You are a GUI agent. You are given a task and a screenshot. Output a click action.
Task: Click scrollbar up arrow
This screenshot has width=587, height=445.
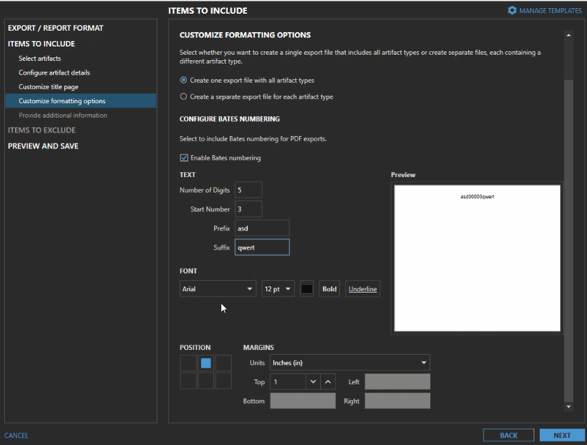coord(569,35)
